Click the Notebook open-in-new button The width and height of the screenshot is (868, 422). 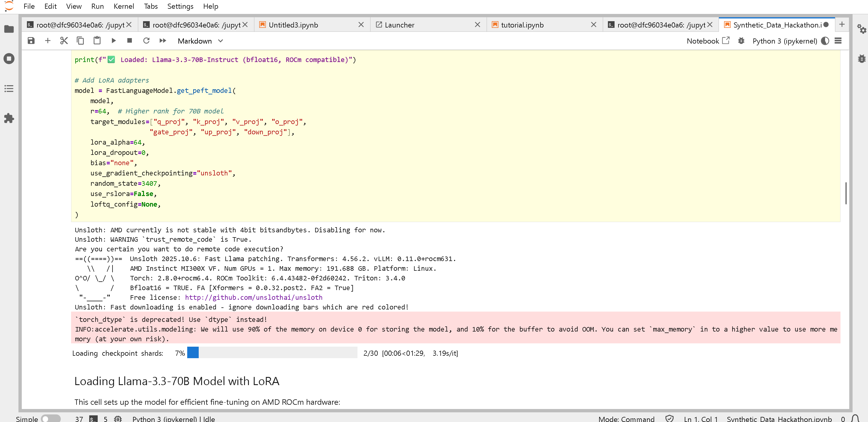(708, 41)
